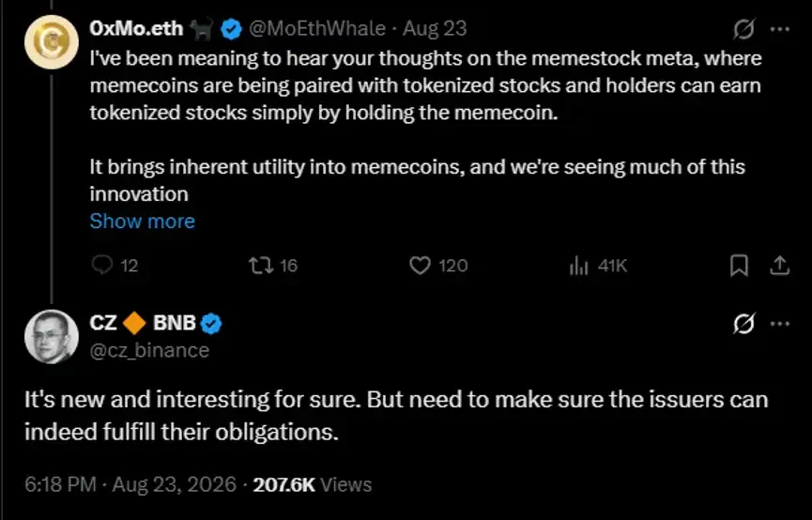The width and height of the screenshot is (812, 520).
Task: Open the 6:18 PM Aug 23, 2026 timestamp
Action: pos(130,484)
